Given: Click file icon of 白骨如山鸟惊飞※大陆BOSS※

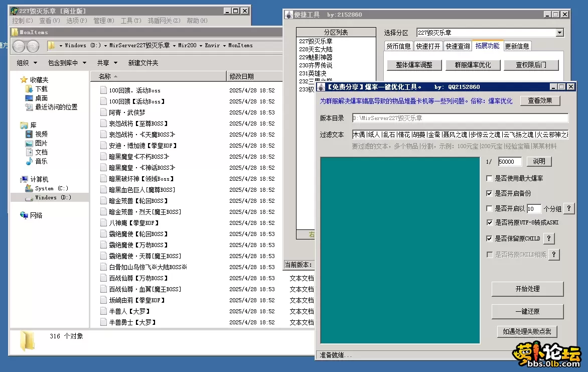Looking at the screenshot, I should (104, 267).
